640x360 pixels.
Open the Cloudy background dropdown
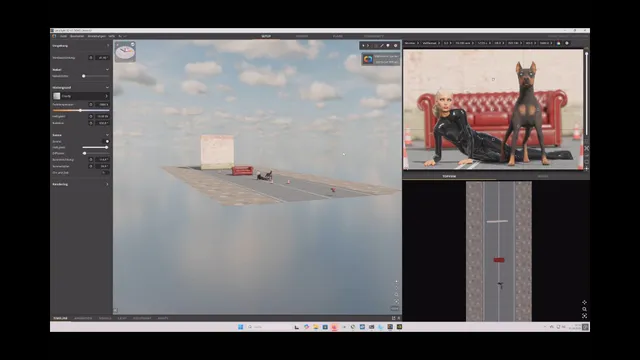tap(81, 96)
